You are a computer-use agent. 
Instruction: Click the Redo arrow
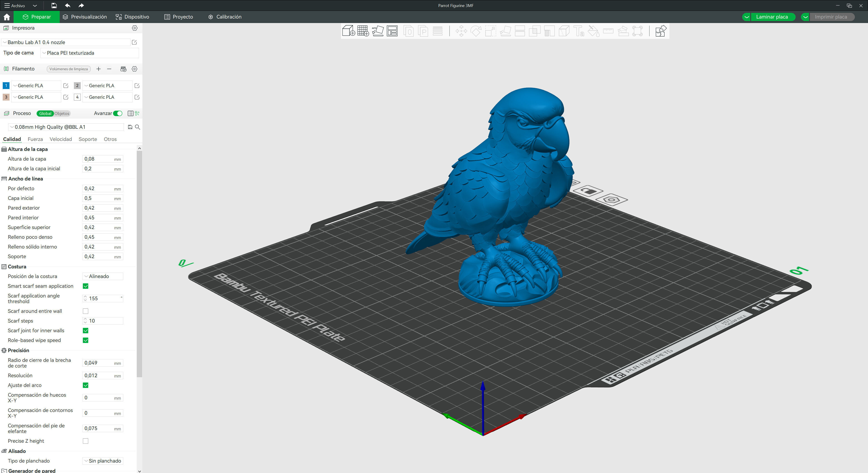tap(81, 5)
